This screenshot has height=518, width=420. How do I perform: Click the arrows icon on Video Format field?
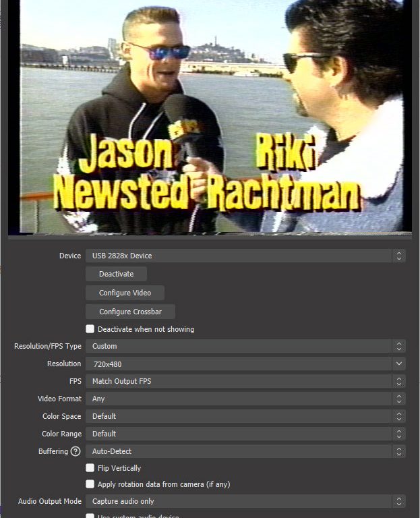click(x=399, y=399)
